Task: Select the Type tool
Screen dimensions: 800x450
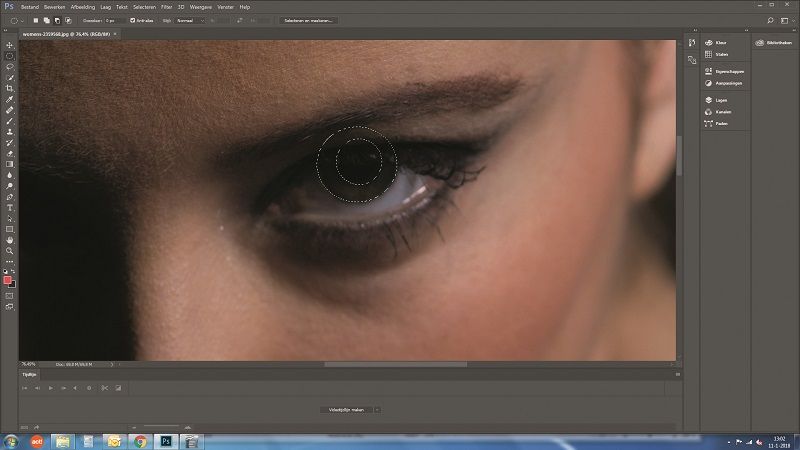Action: click(10, 207)
